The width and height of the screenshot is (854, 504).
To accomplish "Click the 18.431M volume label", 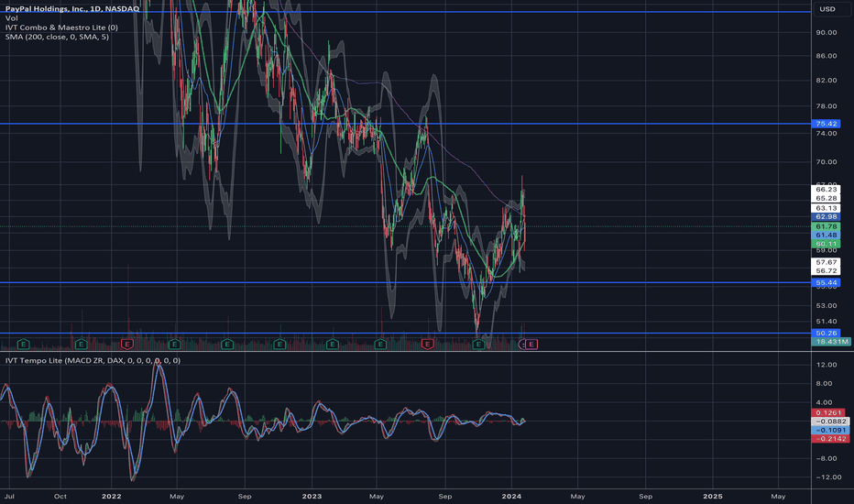I will (831, 342).
